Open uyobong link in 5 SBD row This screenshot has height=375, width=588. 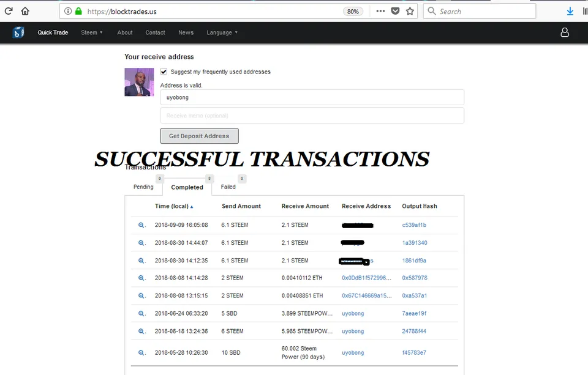[353, 313]
